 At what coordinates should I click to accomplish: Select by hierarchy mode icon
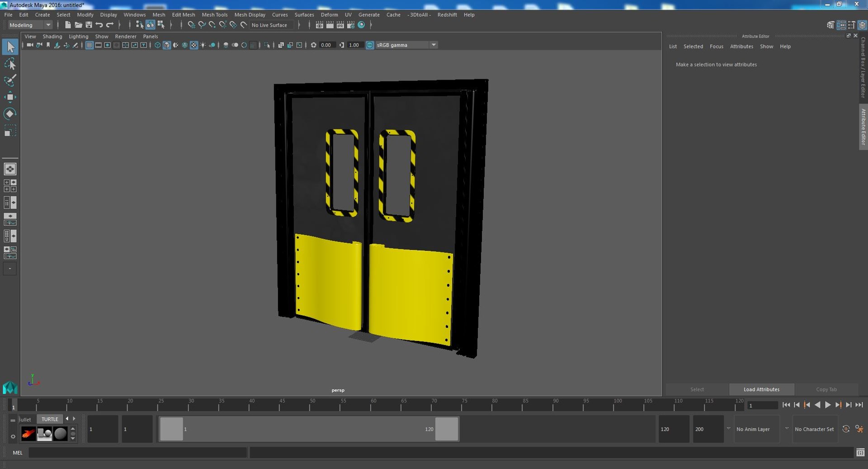tap(140, 25)
